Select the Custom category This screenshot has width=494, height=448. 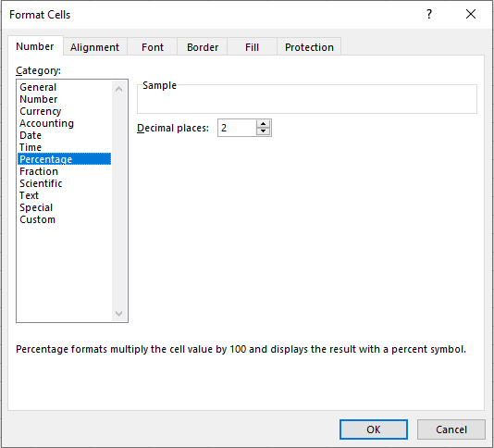[x=38, y=219]
